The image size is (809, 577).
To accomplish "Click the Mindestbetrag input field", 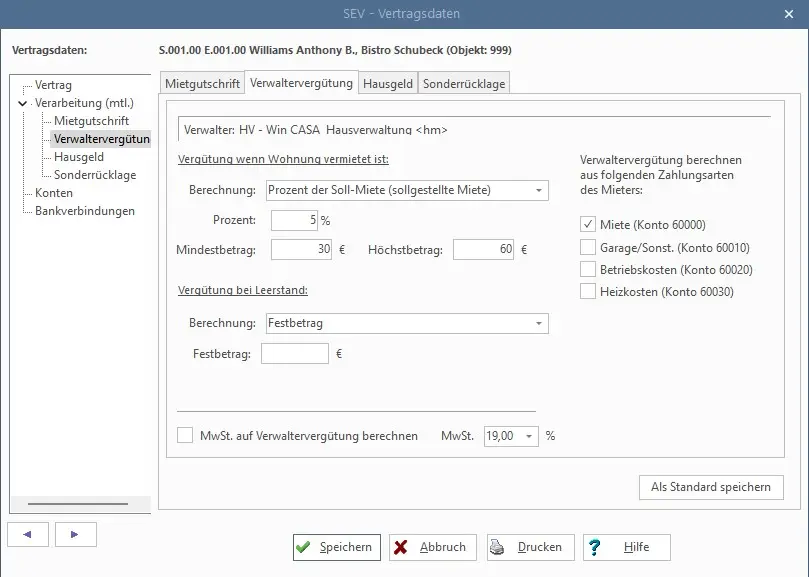I will 301,249.
